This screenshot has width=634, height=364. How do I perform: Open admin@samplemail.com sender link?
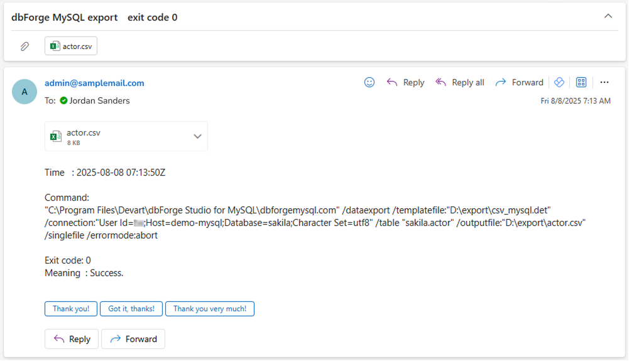94,82
